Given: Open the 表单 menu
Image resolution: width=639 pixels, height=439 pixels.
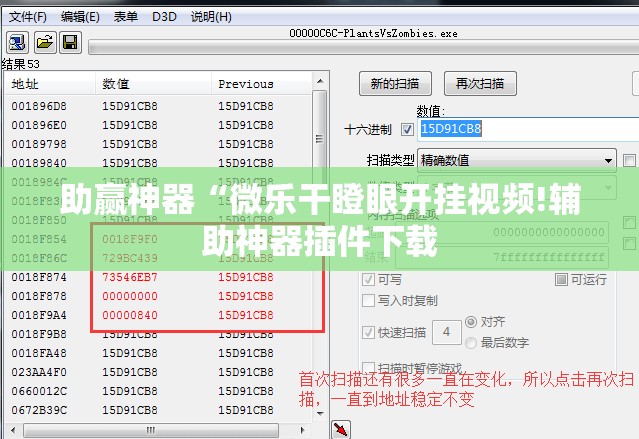Looking at the screenshot, I should coord(126,17).
